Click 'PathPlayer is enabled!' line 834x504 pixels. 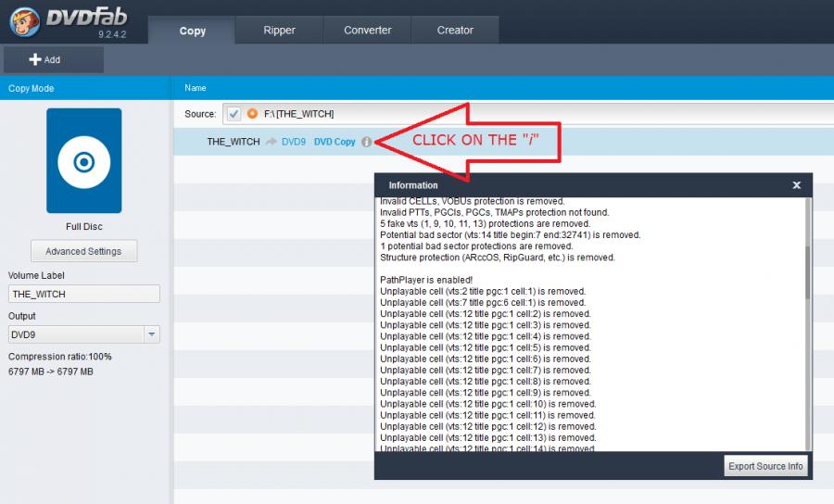(426, 280)
